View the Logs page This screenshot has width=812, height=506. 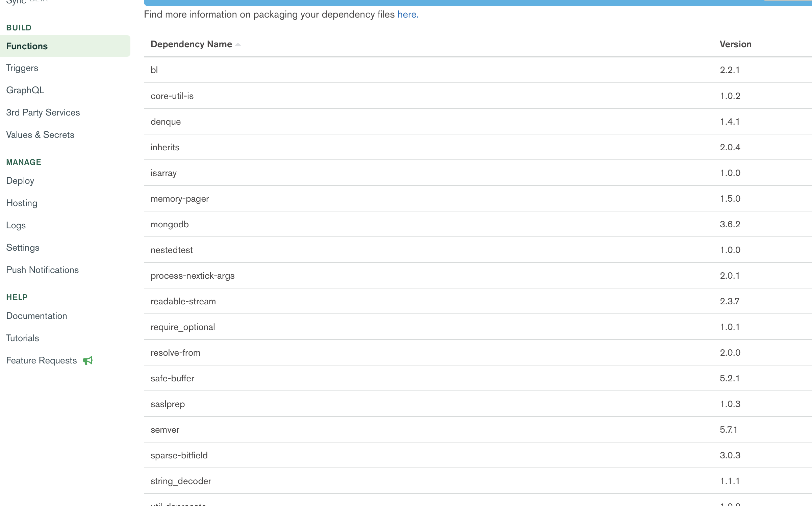coord(16,225)
